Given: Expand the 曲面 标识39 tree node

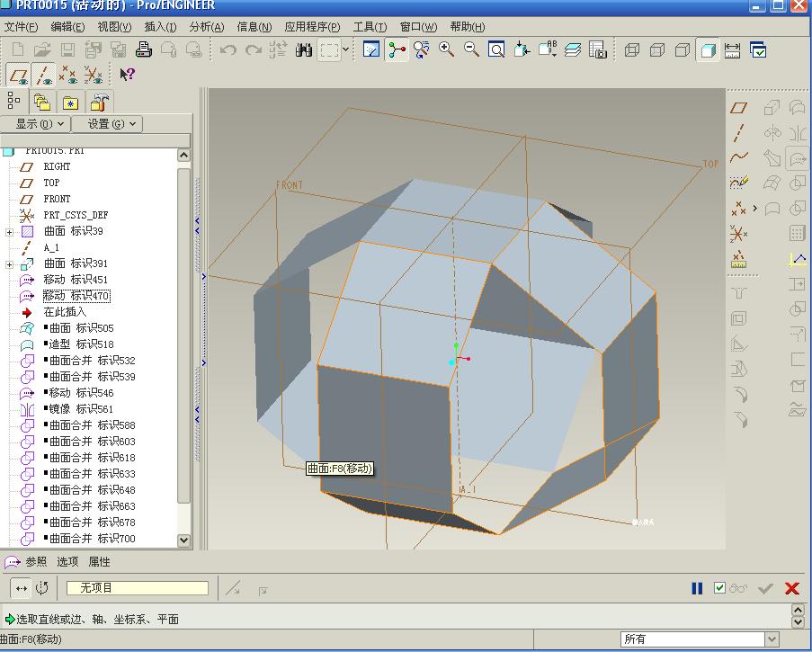Looking at the screenshot, I should (9, 232).
